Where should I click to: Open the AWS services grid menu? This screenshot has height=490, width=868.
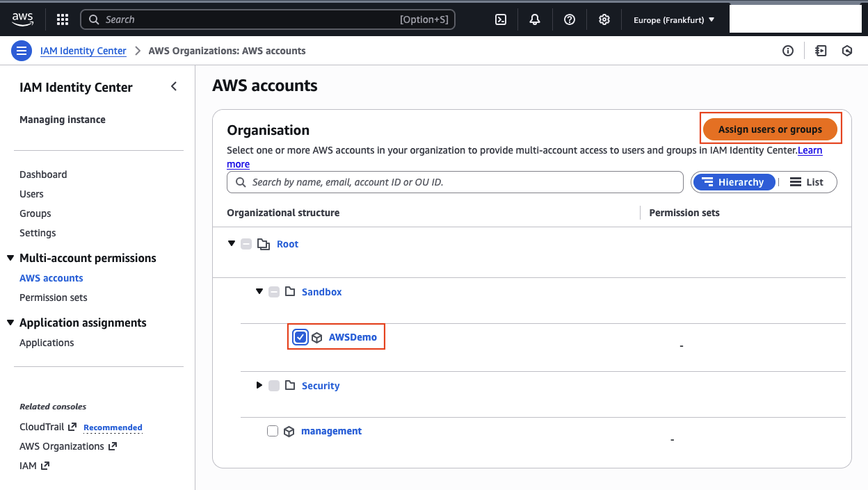62,19
